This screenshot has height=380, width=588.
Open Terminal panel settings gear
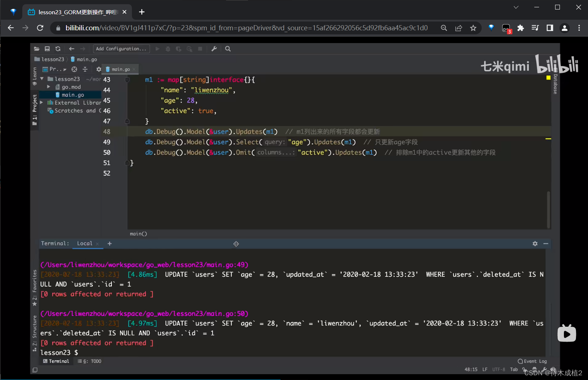[x=535, y=243]
